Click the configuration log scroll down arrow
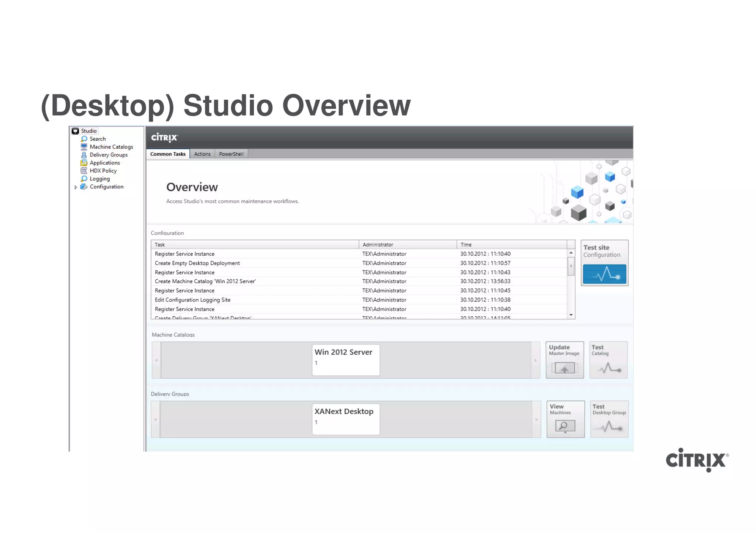756x534 pixels. pos(571,315)
